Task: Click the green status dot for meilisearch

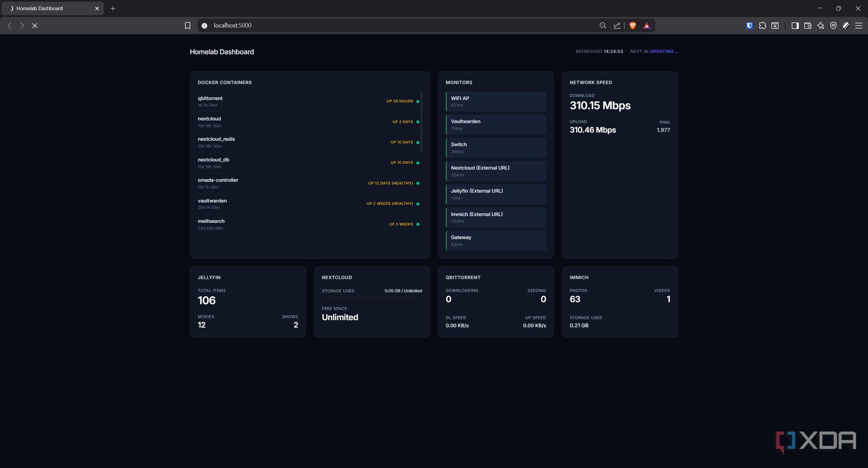Action: [x=418, y=224]
